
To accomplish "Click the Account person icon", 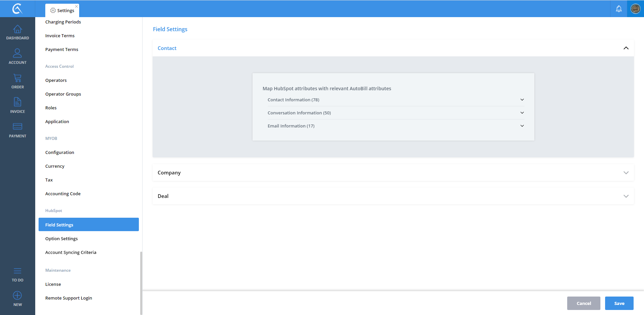I will pyautogui.click(x=17, y=53).
